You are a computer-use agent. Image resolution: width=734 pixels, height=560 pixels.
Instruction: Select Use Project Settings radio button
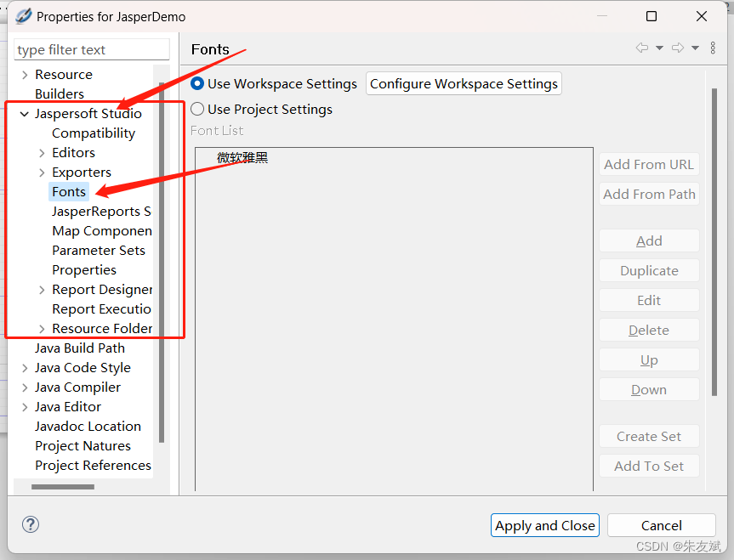click(197, 109)
